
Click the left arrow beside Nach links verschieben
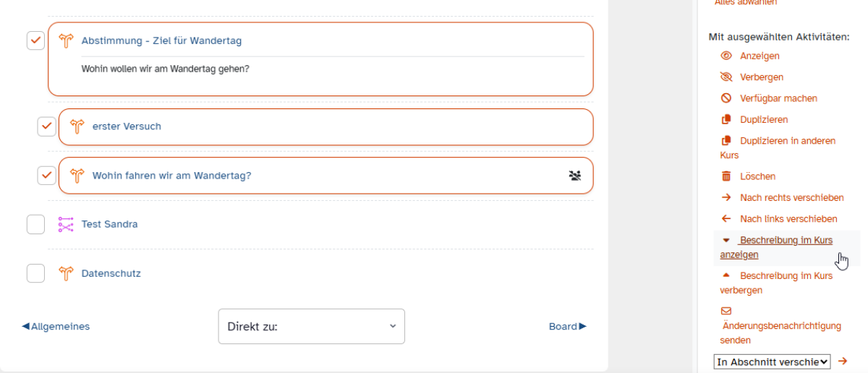tap(726, 218)
